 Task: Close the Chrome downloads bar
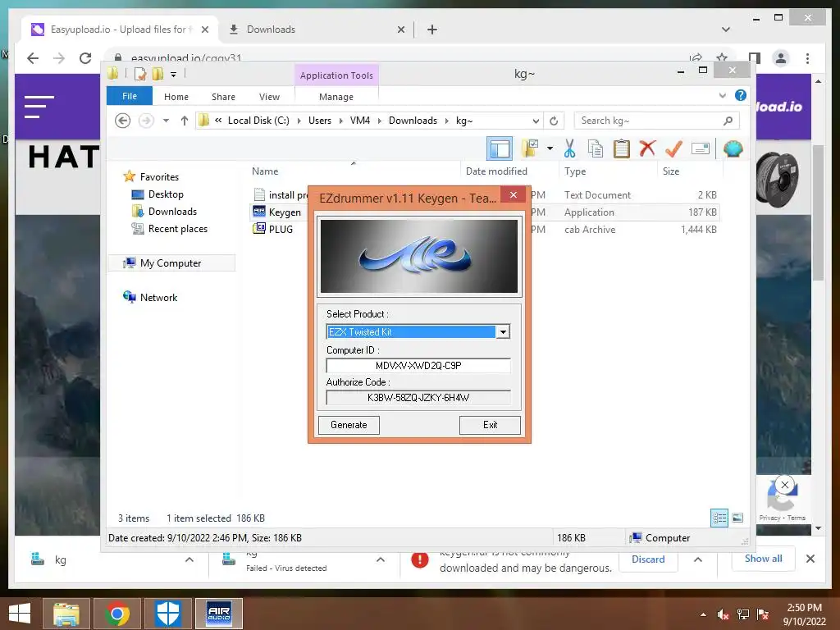(810, 559)
